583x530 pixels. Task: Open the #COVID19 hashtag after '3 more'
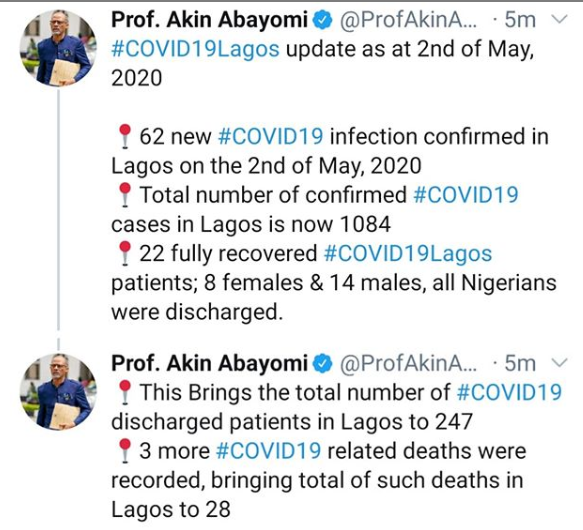(268, 451)
